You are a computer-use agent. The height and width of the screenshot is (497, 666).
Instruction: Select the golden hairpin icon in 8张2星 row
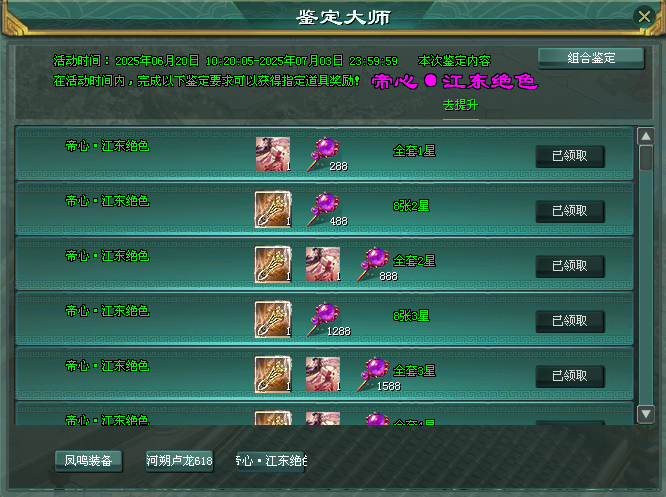tap(273, 209)
